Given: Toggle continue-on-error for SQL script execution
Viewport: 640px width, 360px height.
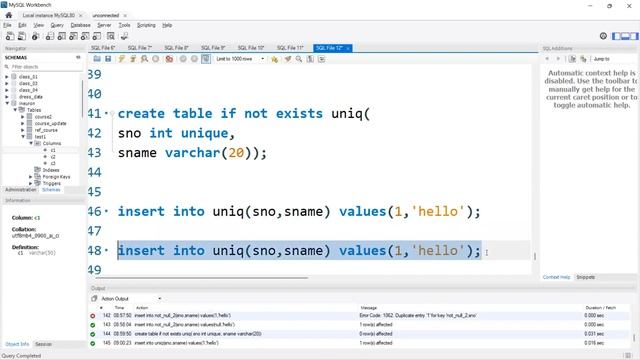Looking at the screenshot, I should click(x=169, y=59).
